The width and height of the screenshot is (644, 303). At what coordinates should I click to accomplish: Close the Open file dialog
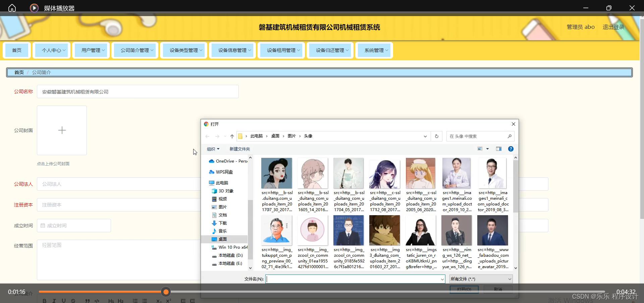pyautogui.click(x=513, y=124)
